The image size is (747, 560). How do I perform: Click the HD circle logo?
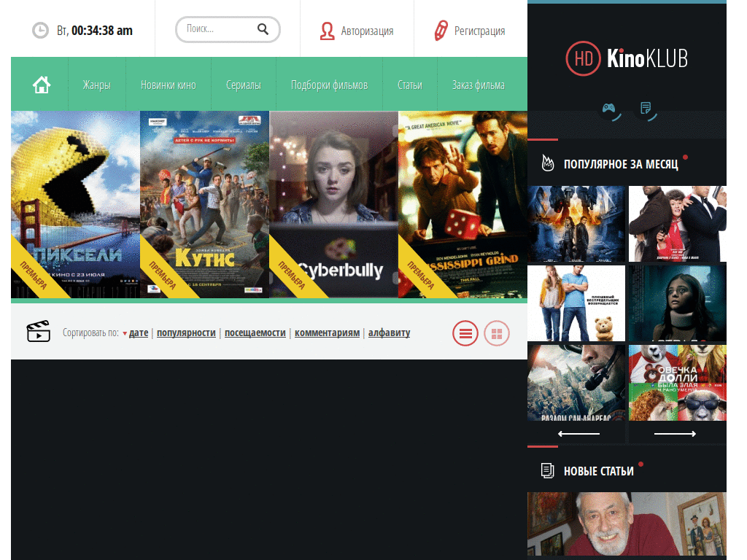[x=583, y=58]
